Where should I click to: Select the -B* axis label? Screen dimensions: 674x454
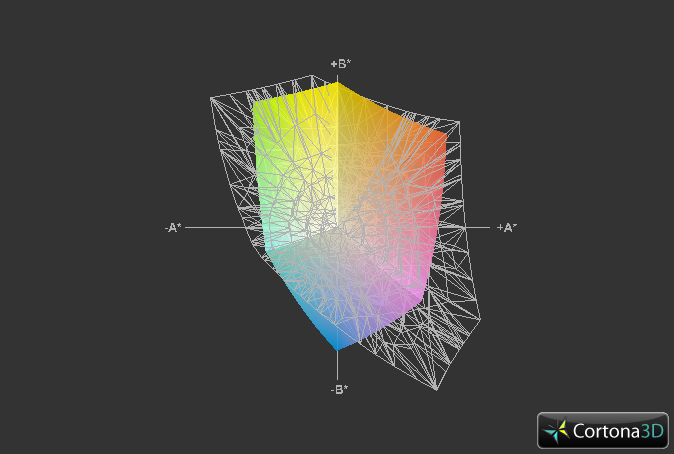tap(339, 389)
